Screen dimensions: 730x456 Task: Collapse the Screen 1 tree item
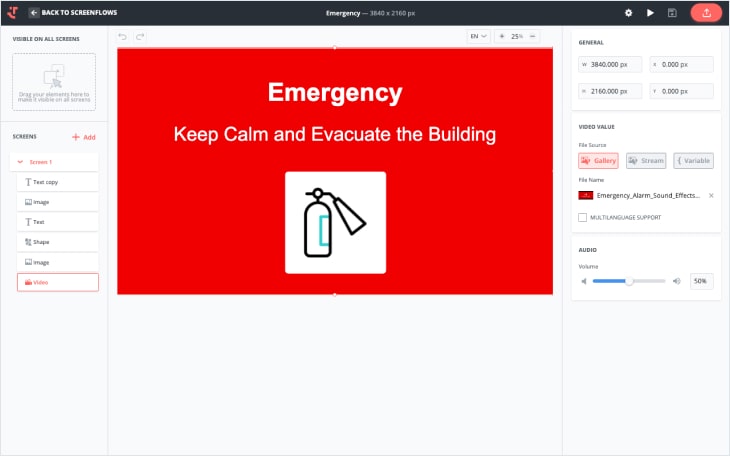(x=21, y=161)
